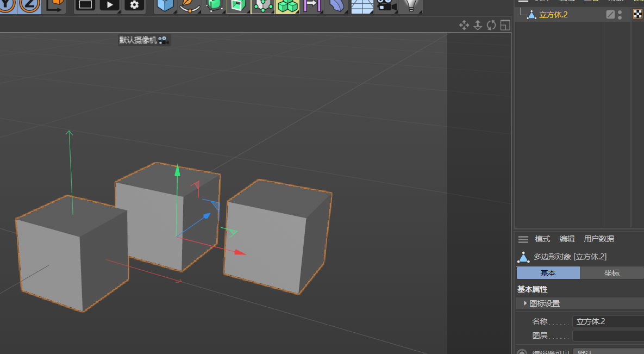This screenshot has width=644, height=354.
Task: Open the 编辑器可见 dropdown
Action: (x=608, y=351)
